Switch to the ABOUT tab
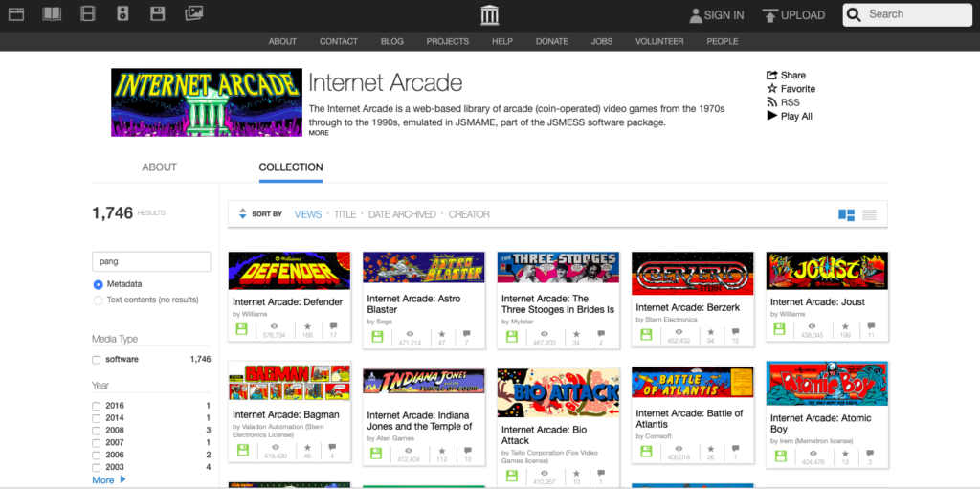The width and height of the screenshot is (980, 489). coord(160,167)
